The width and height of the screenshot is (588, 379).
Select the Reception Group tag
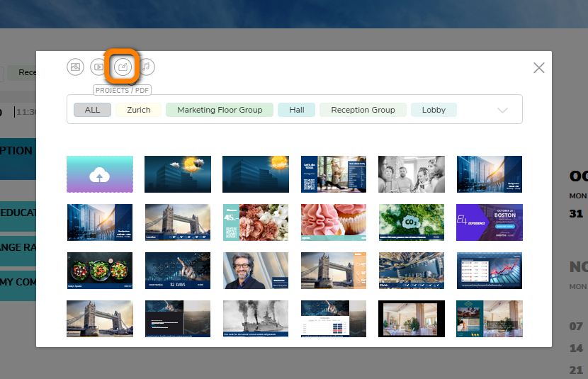tap(363, 110)
